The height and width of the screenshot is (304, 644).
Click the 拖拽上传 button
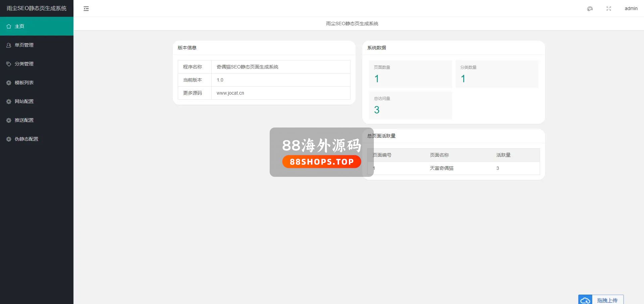coord(607,300)
